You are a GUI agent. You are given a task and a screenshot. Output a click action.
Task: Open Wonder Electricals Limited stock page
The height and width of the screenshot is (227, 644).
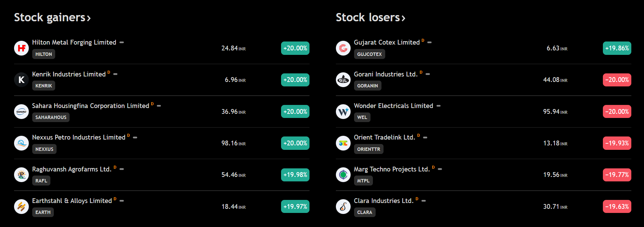pos(393,106)
